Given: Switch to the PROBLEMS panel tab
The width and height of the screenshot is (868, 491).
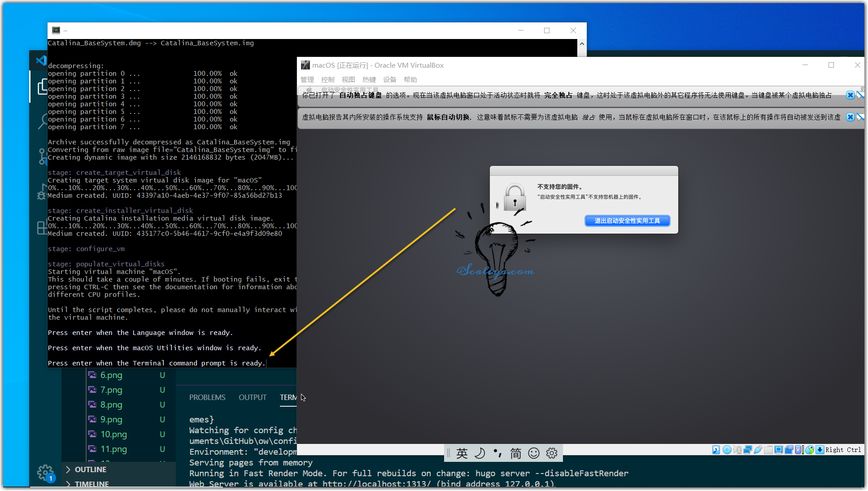Looking at the screenshot, I should pos(207,397).
